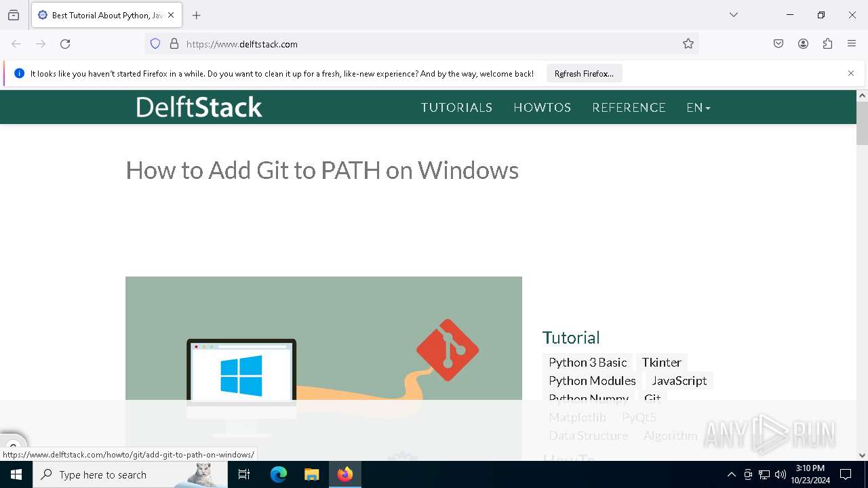The image size is (868, 488).
Task: Open a new tab with plus icon
Action: 197,15
